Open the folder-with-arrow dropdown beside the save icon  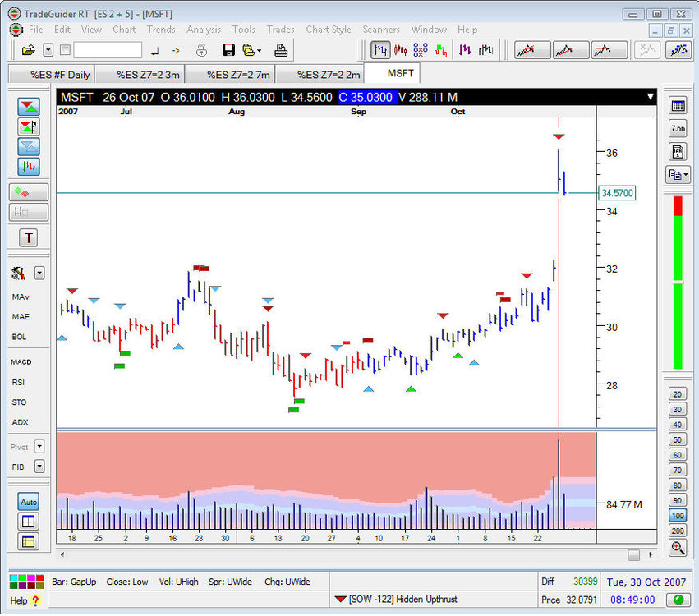point(252,50)
